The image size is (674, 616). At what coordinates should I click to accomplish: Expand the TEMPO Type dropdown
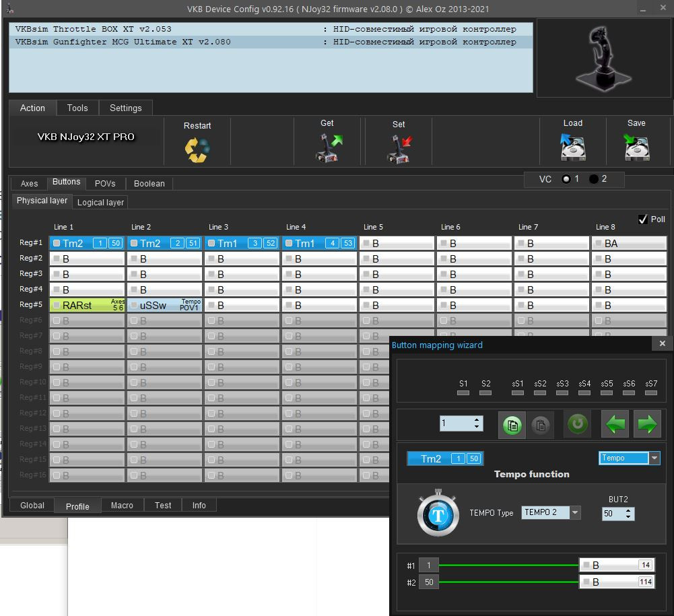tap(574, 512)
